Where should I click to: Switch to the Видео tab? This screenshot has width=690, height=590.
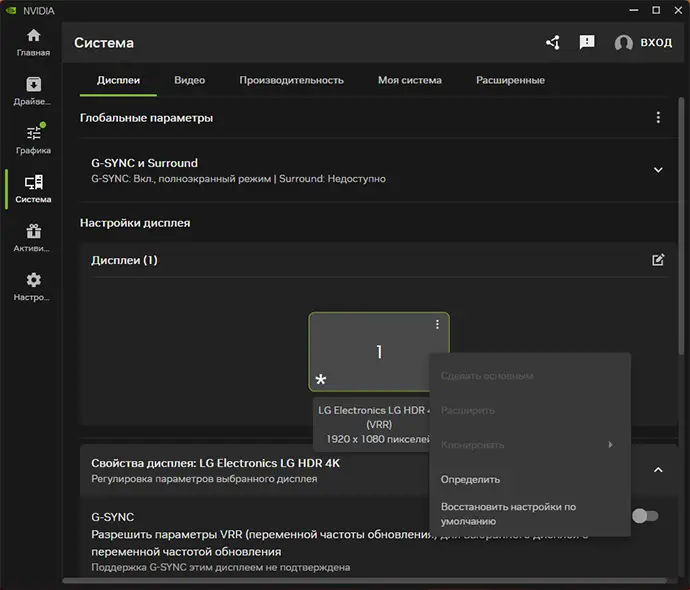pyautogui.click(x=190, y=81)
